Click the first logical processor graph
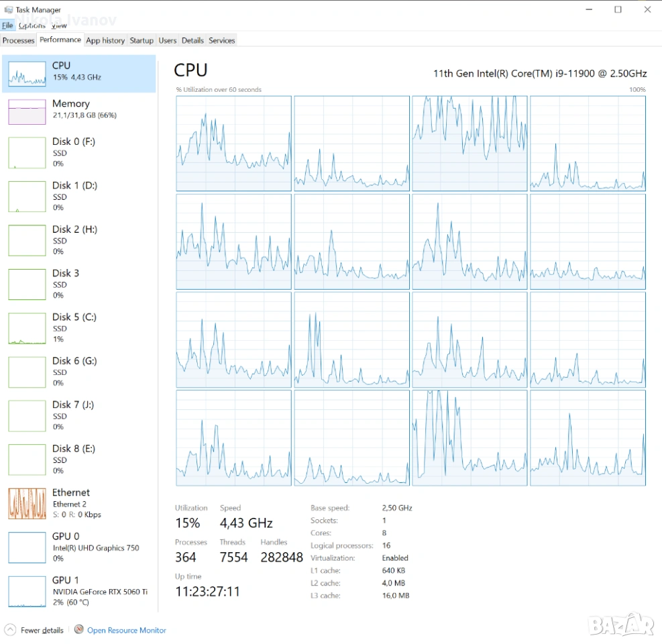The image size is (662, 644). click(x=233, y=144)
